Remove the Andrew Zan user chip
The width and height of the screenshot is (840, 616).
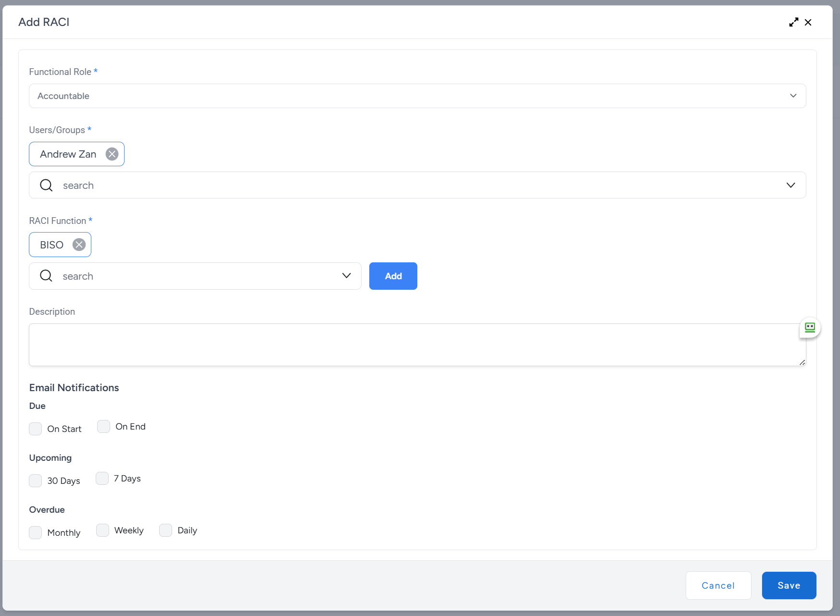(x=112, y=154)
